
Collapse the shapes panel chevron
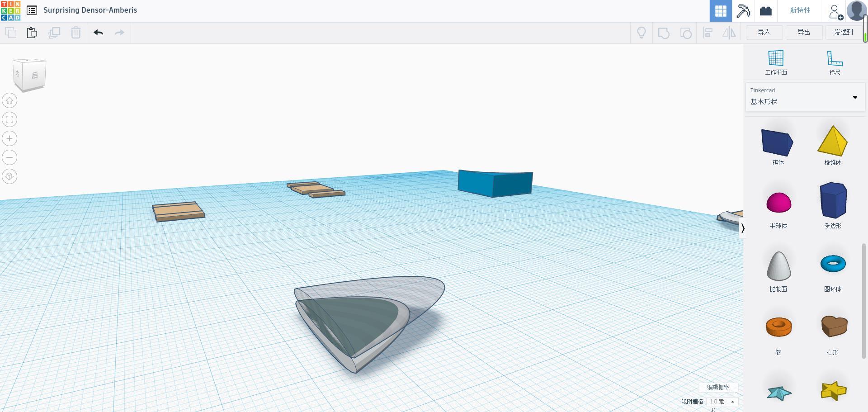[x=742, y=228]
